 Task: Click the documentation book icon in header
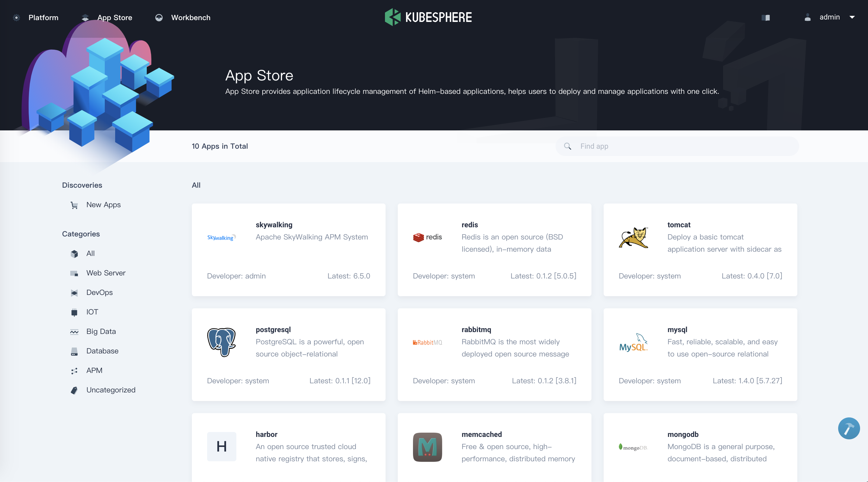(766, 18)
